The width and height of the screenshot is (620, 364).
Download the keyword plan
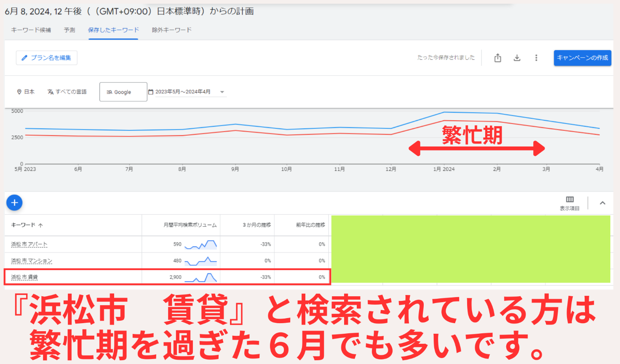pos(517,58)
